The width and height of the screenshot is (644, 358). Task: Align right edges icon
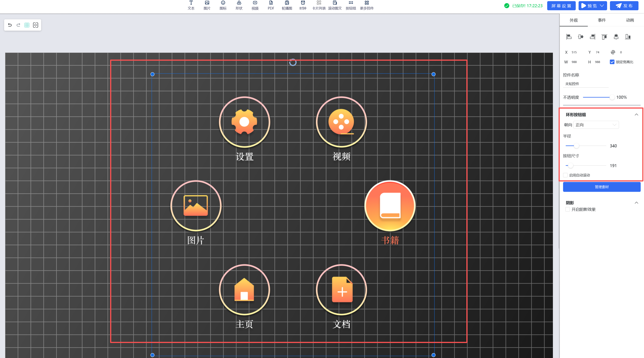point(592,37)
